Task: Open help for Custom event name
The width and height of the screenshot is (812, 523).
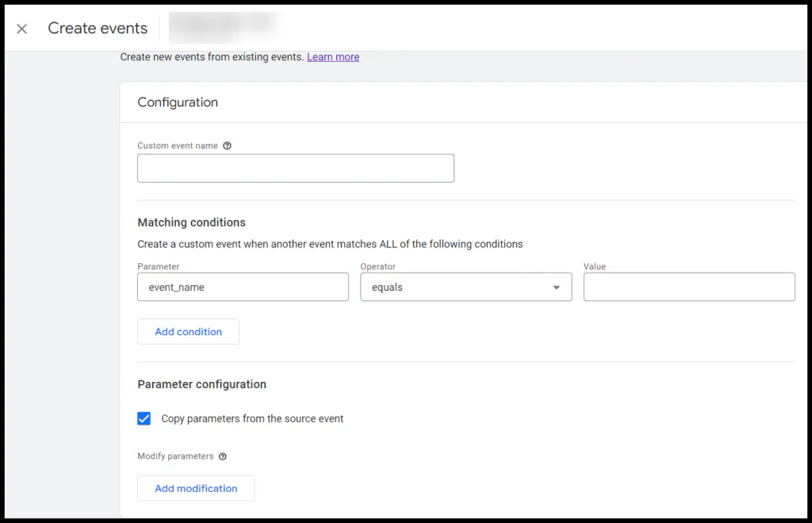Action: tap(227, 146)
